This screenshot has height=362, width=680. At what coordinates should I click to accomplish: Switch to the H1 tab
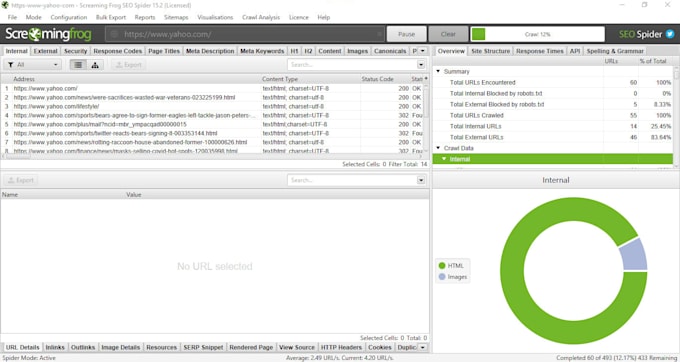pyautogui.click(x=294, y=51)
